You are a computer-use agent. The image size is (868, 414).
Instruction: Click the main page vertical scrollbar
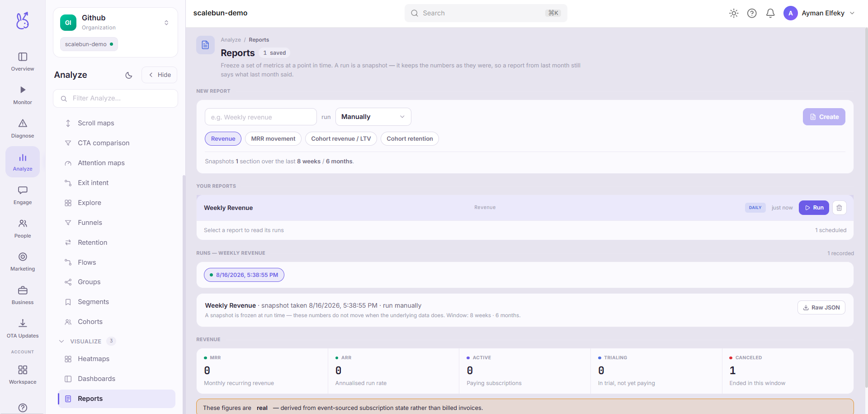(x=866, y=208)
